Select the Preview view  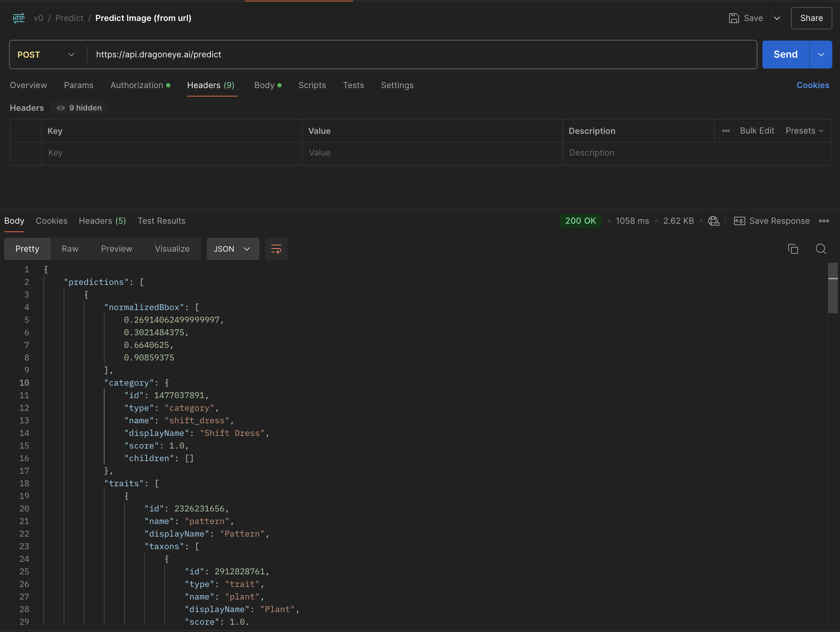(x=116, y=249)
